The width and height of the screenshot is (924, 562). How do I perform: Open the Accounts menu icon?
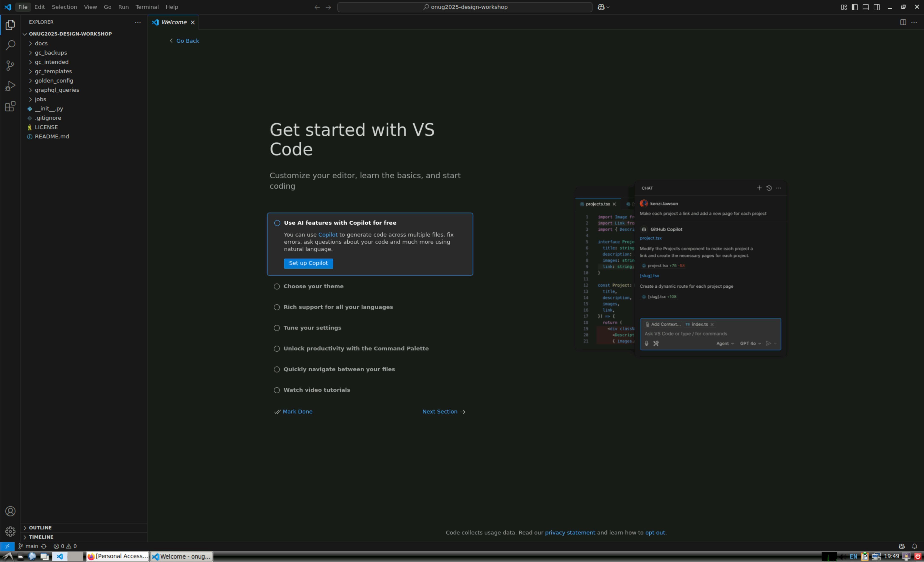tap(10, 511)
